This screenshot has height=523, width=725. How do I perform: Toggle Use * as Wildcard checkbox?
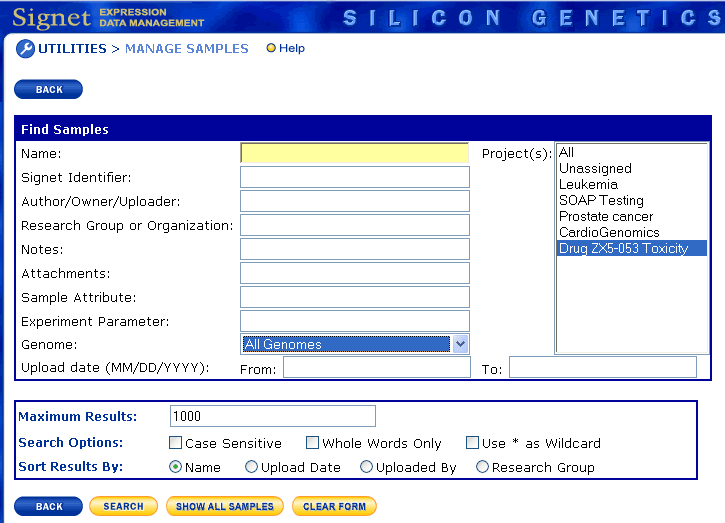tap(473, 443)
